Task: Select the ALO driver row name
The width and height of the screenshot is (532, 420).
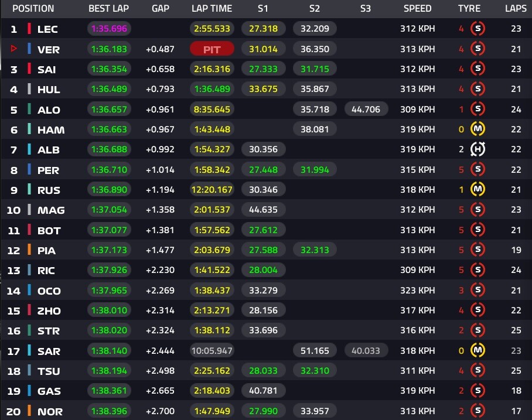Action: click(49, 110)
